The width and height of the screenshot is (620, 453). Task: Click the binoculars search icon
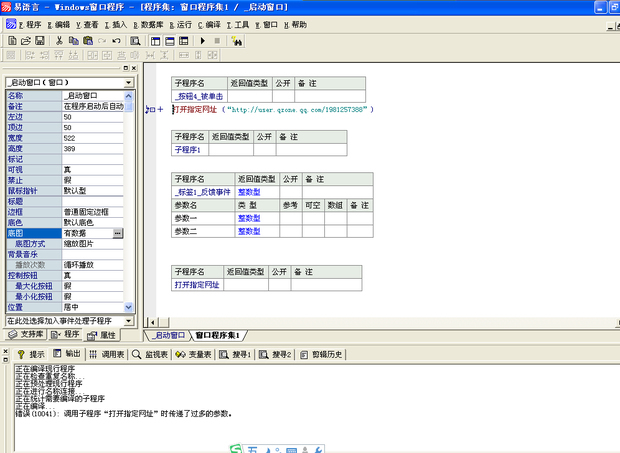click(x=237, y=41)
